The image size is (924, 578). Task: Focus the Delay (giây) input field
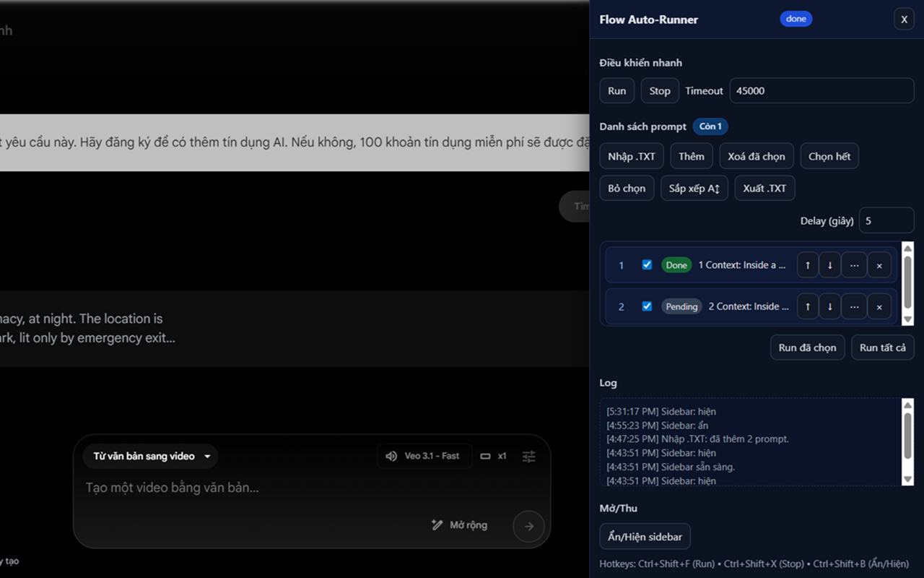click(886, 220)
